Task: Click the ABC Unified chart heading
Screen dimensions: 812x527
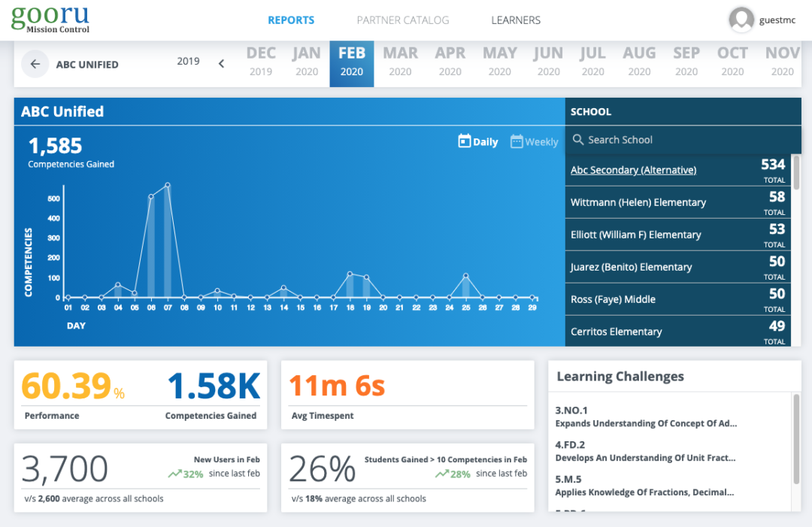Action: [62, 111]
